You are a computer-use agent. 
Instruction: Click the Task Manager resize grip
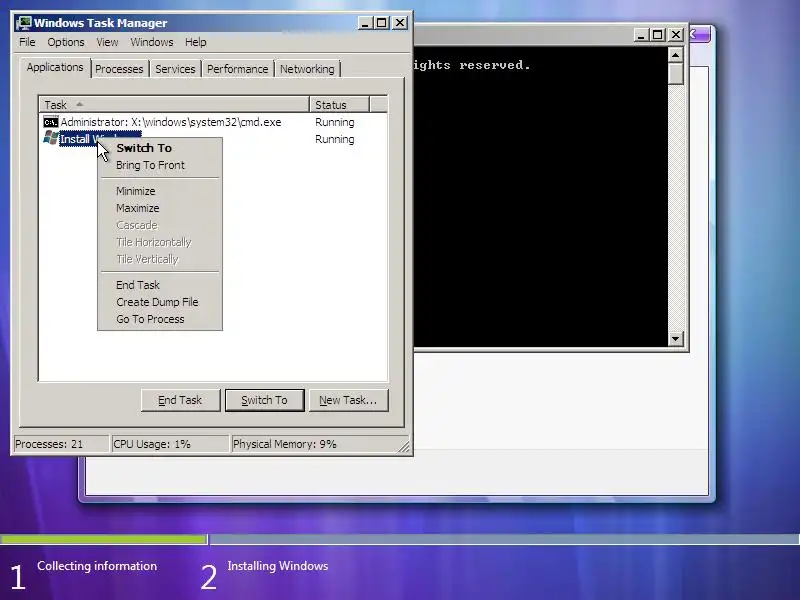404,446
